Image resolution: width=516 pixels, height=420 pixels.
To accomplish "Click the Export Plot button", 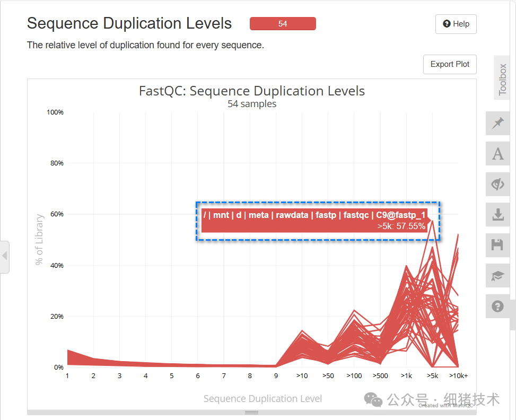I will pyautogui.click(x=449, y=64).
